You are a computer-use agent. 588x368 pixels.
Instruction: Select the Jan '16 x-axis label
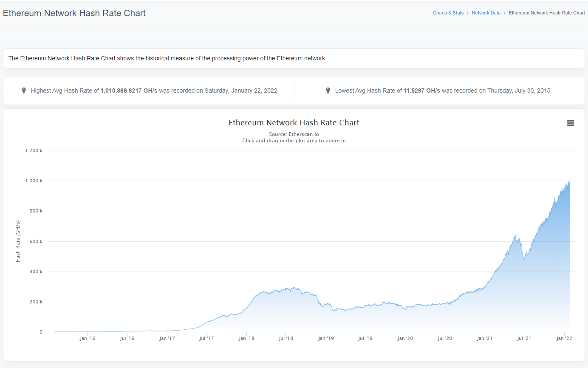click(x=87, y=338)
